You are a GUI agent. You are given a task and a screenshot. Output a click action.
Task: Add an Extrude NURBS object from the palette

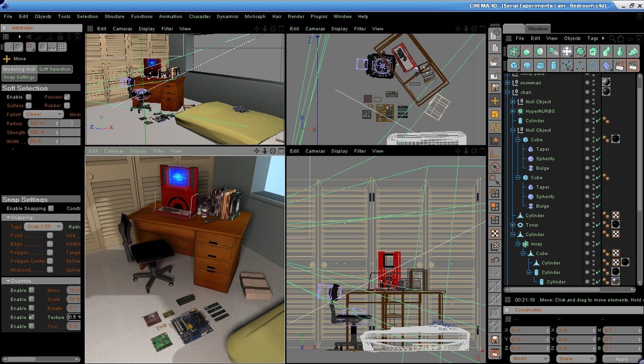[593, 51]
